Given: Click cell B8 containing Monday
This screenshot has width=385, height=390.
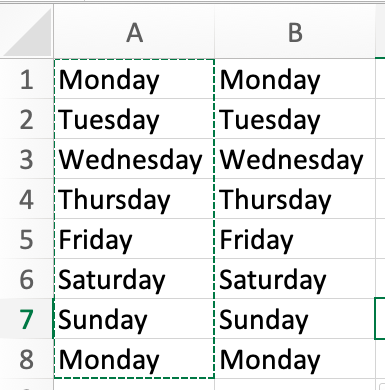Looking at the screenshot, I should tap(295, 359).
